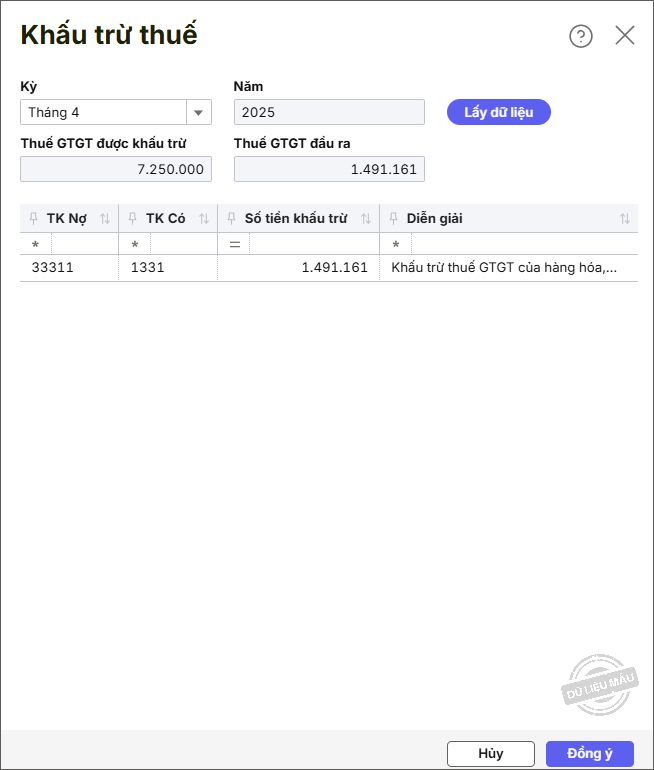Click the Thuế GTGT đầu ra field

(x=329, y=170)
